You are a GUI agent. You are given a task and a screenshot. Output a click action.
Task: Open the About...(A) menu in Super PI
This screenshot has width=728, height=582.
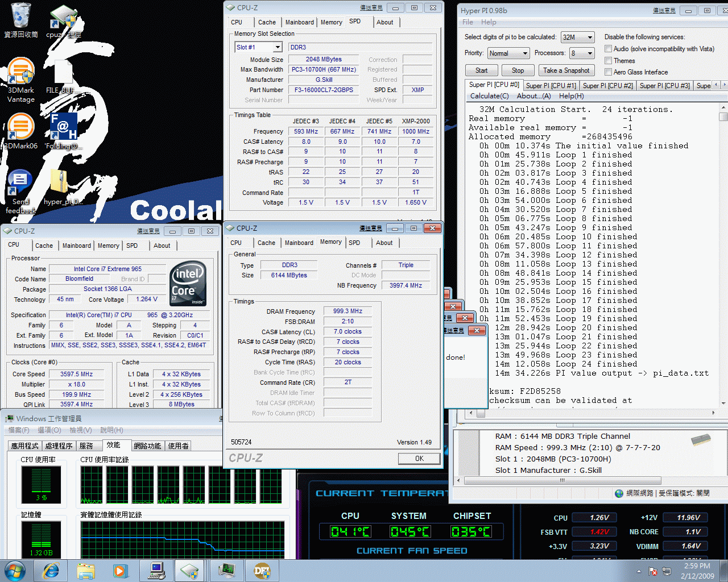click(533, 96)
